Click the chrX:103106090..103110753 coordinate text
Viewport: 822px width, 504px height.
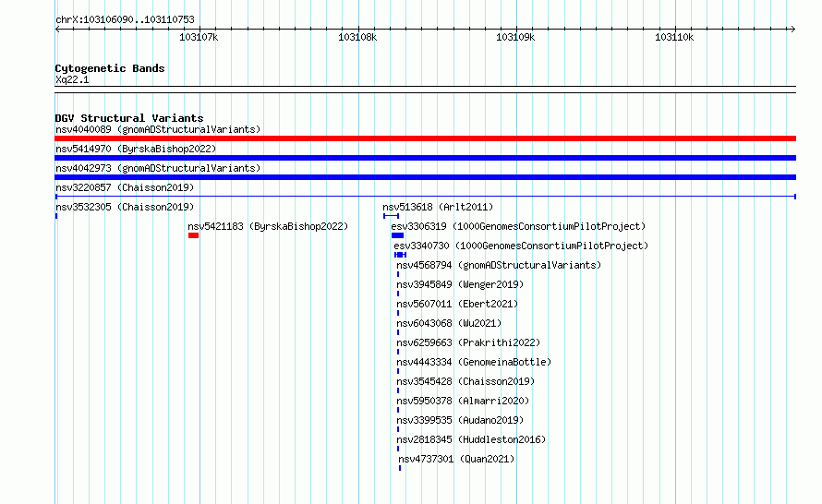tap(125, 19)
